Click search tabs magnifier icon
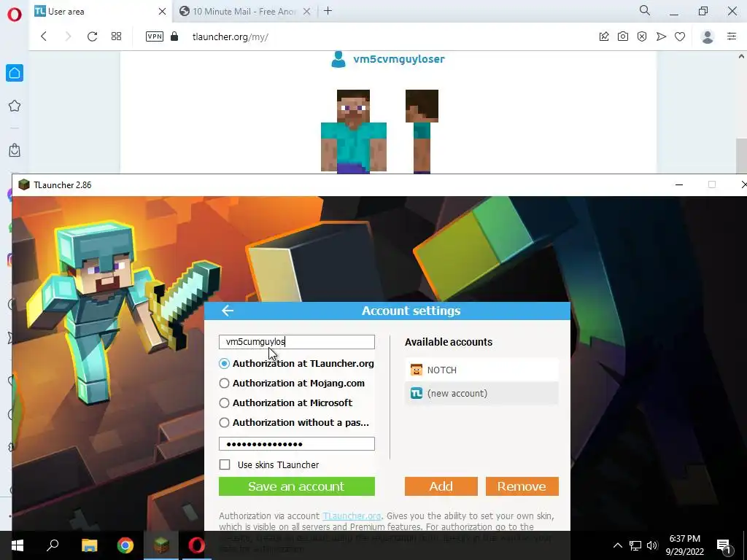The width and height of the screenshot is (747, 560). point(645,10)
